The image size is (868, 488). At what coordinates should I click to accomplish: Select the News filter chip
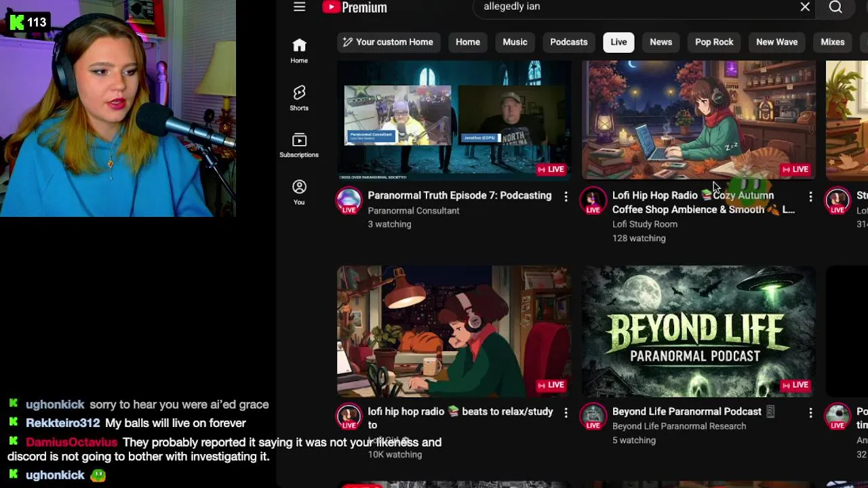pyautogui.click(x=661, y=42)
